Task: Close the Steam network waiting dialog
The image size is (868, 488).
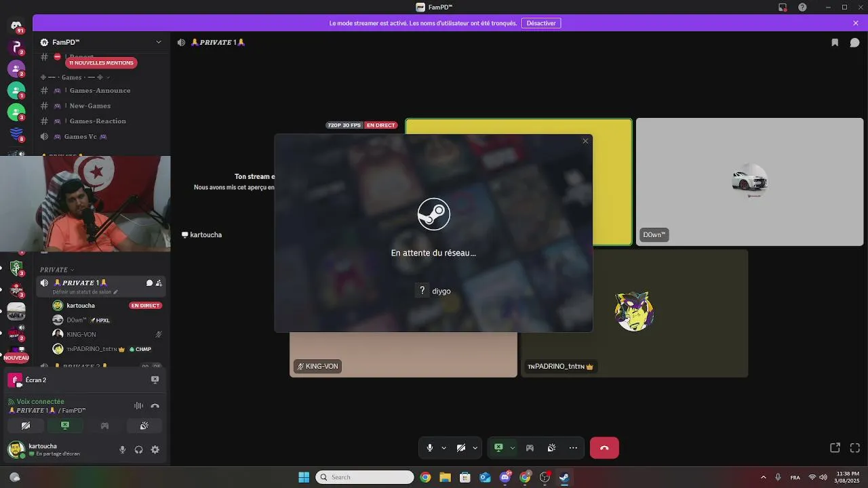Action: pos(585,141)
